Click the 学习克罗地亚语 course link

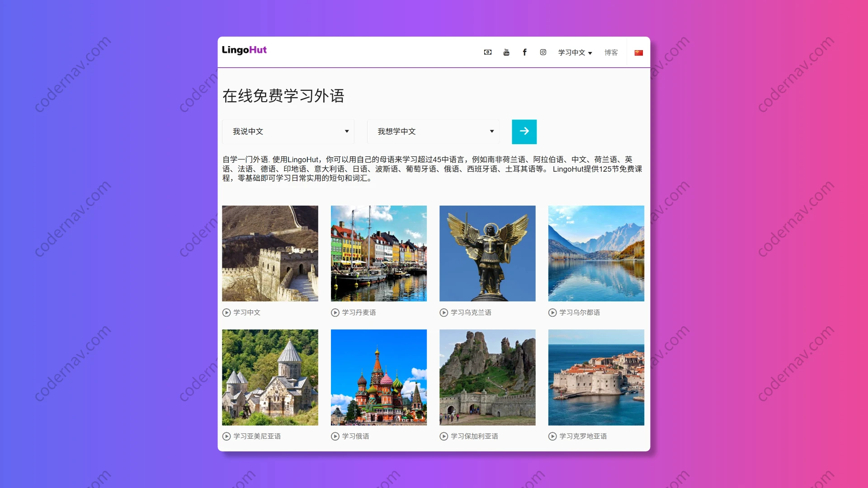583,436
